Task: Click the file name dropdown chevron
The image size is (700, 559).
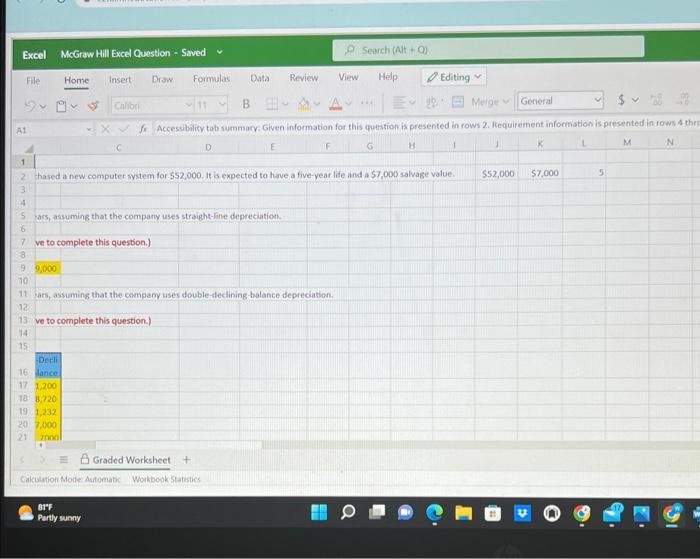Action: [x=220, y=52]
